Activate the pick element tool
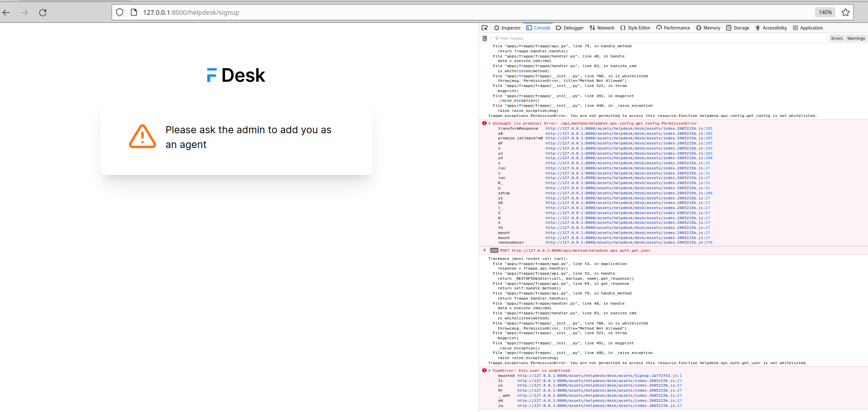The width and height of the screenshot is (868, 412). [485, 28]
